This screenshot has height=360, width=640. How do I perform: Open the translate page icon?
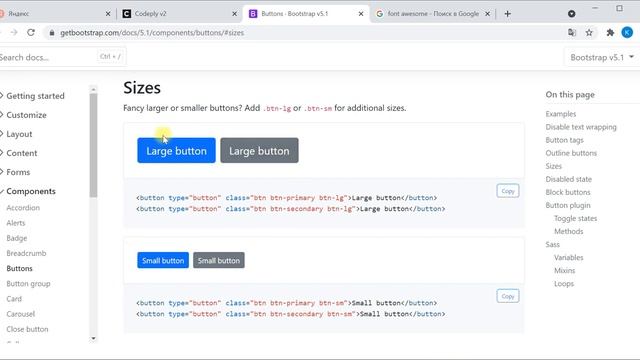pos(572,33)
